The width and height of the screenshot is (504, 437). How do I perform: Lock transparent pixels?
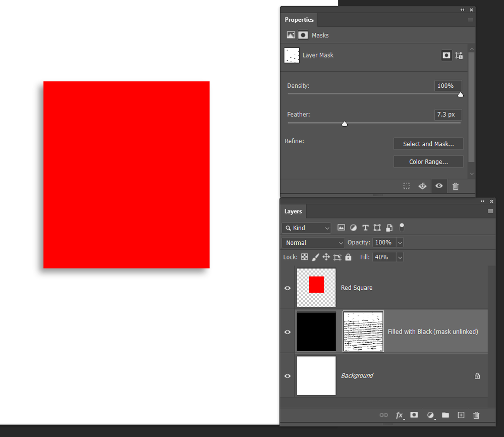tap(304, 257)
